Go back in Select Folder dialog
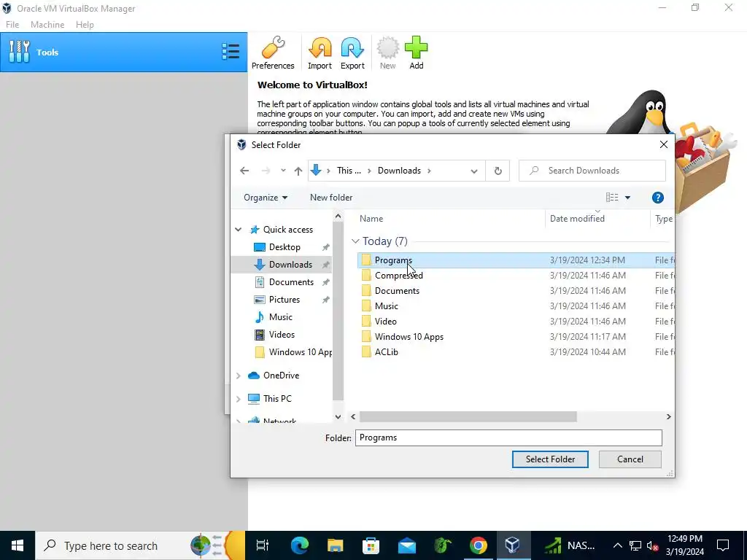The height and width of the screenshot is (560, 747). click(x=244, y=171)
